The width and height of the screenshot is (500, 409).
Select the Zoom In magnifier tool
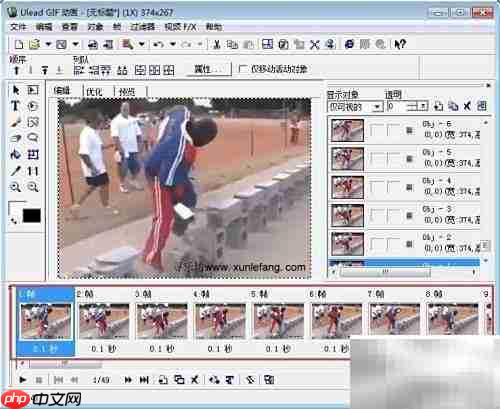coord(15,187)
